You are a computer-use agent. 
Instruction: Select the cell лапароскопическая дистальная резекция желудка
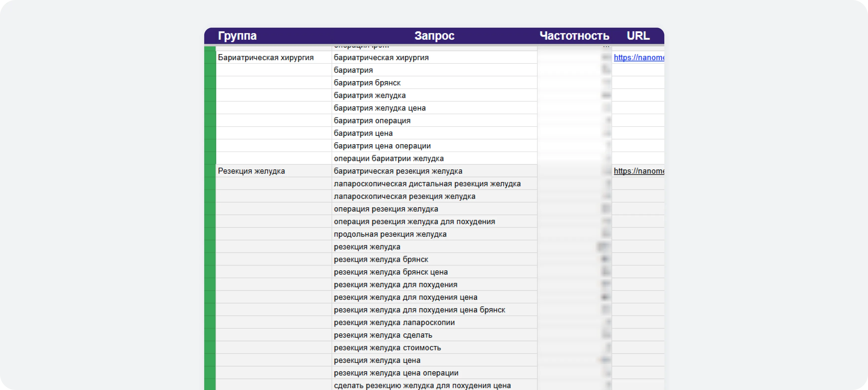[x=434, y=184]
